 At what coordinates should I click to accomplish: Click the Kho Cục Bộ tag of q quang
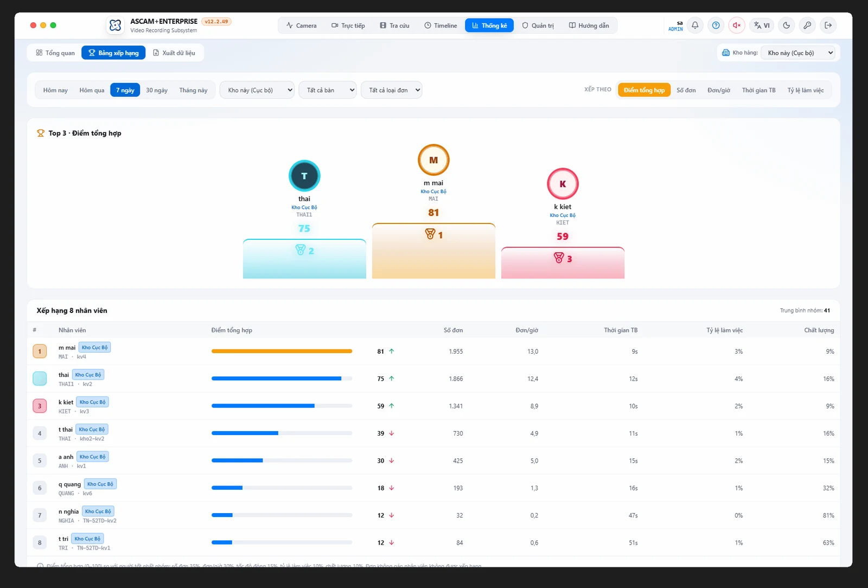(100, 484)
